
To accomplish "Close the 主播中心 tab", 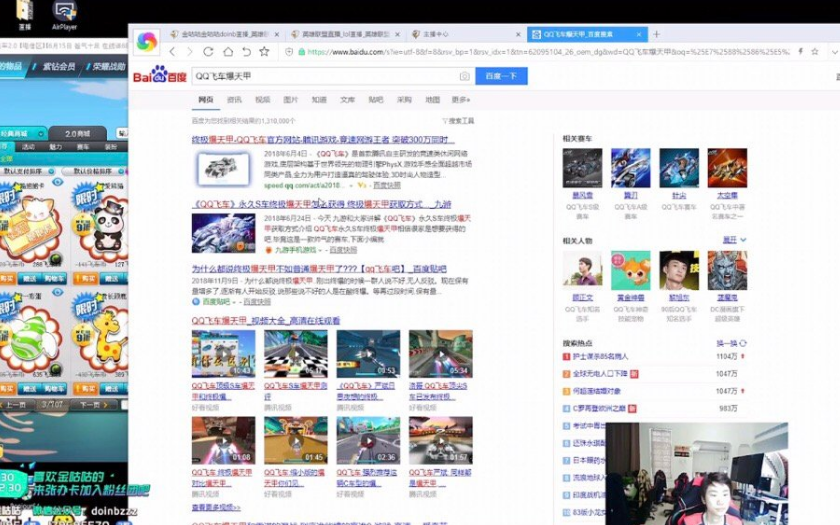I will pos(518,34).
